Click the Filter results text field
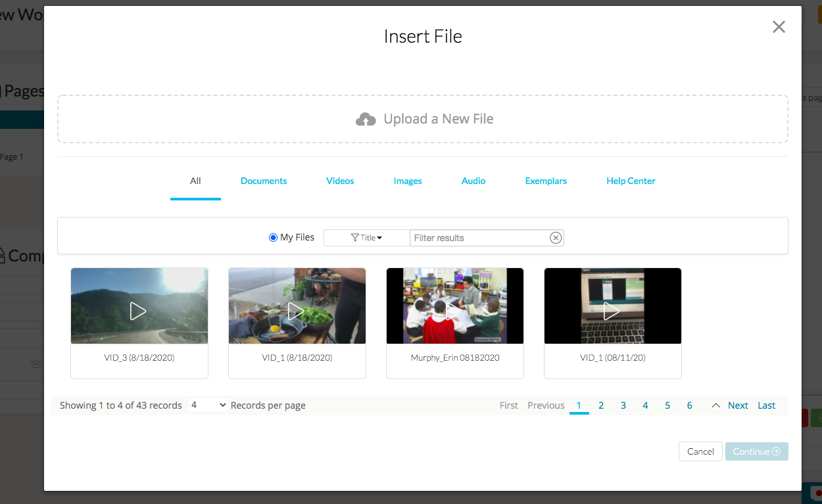The width and height of the screenshot is (822, 504). pos(479,238)
